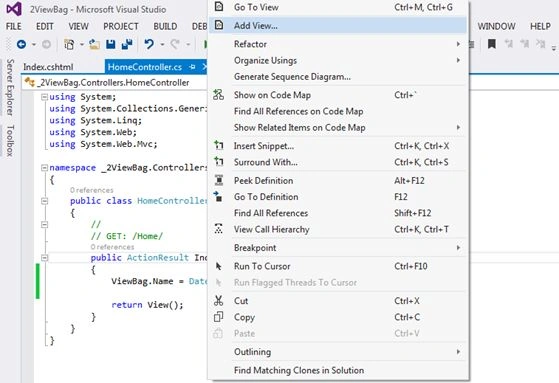559x383 pixels.
Task: Click the New Project toolbar icon
Action: coord(69,44)
